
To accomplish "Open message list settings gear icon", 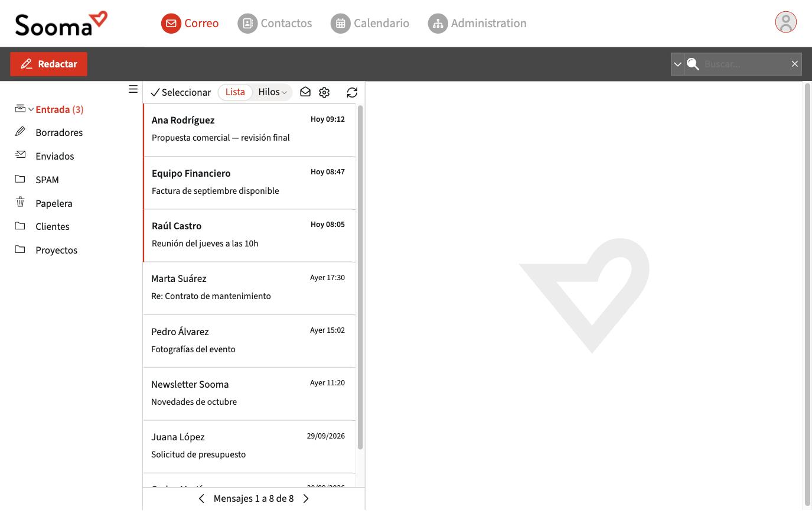I will pyautogui.click(x=324, y=92).
